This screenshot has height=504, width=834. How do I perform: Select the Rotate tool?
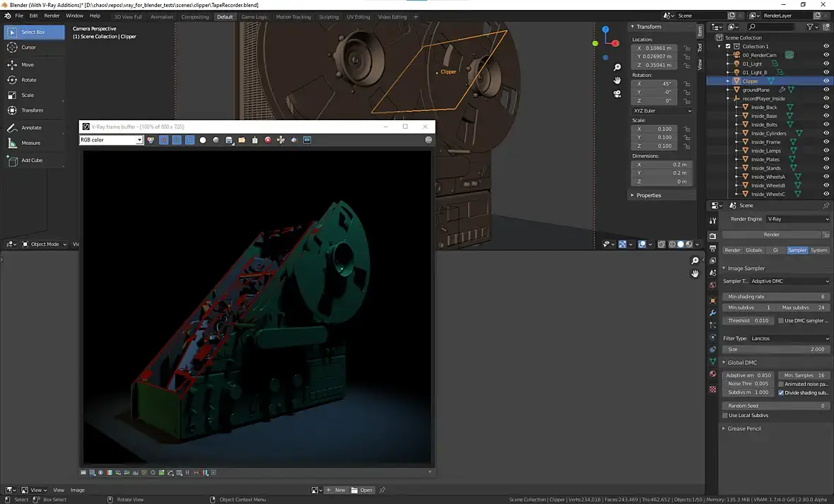click(28, 79)
